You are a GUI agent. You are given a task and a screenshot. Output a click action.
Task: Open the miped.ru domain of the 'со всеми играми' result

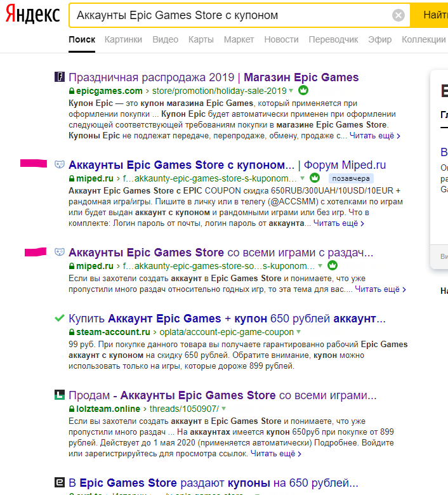tap(95, 266)
